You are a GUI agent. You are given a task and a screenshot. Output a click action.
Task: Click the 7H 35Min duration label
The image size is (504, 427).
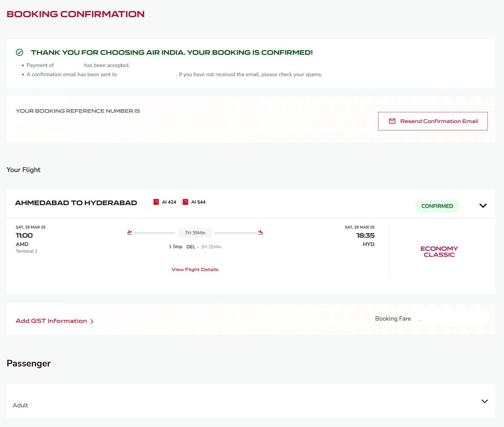[x=195, y=233]
